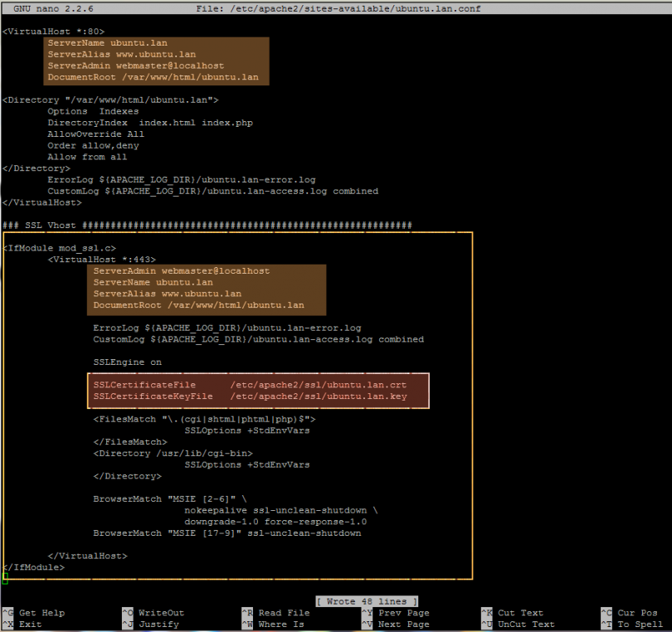The height and width of the screenshot is (632, 672).
Task: Click the first DocumentRoot line
Action: pyautogui.click(x=153, y=77)
